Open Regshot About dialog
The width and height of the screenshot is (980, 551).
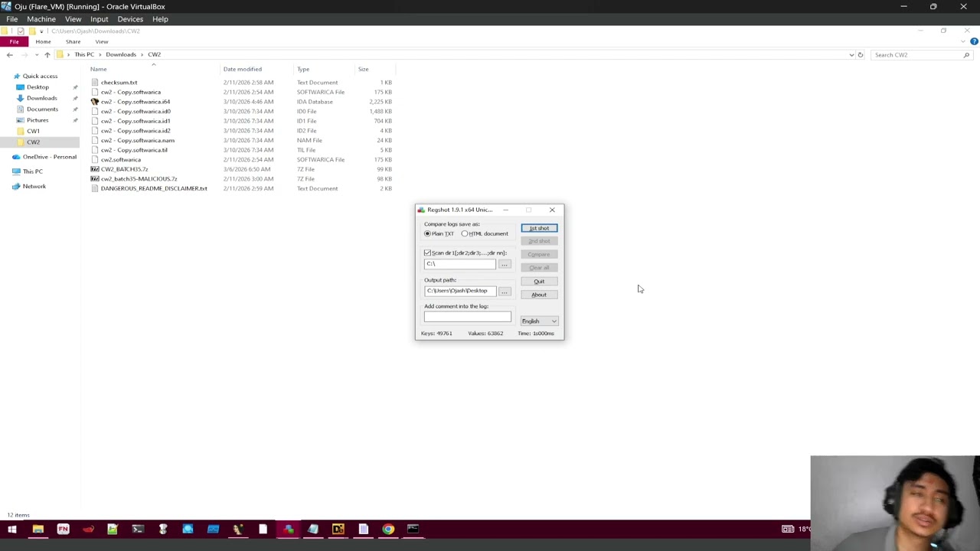539,295
